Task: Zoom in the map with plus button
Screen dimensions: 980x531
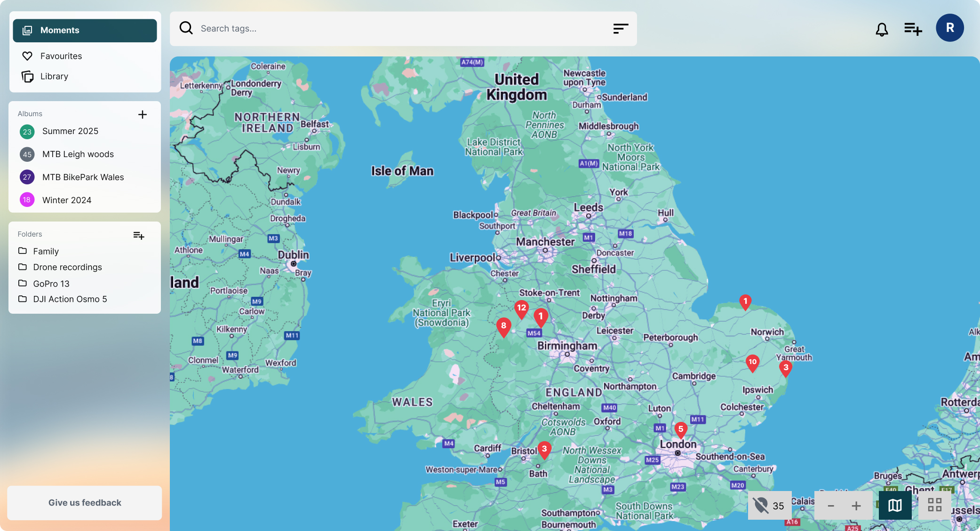Action: coord(856,506)
